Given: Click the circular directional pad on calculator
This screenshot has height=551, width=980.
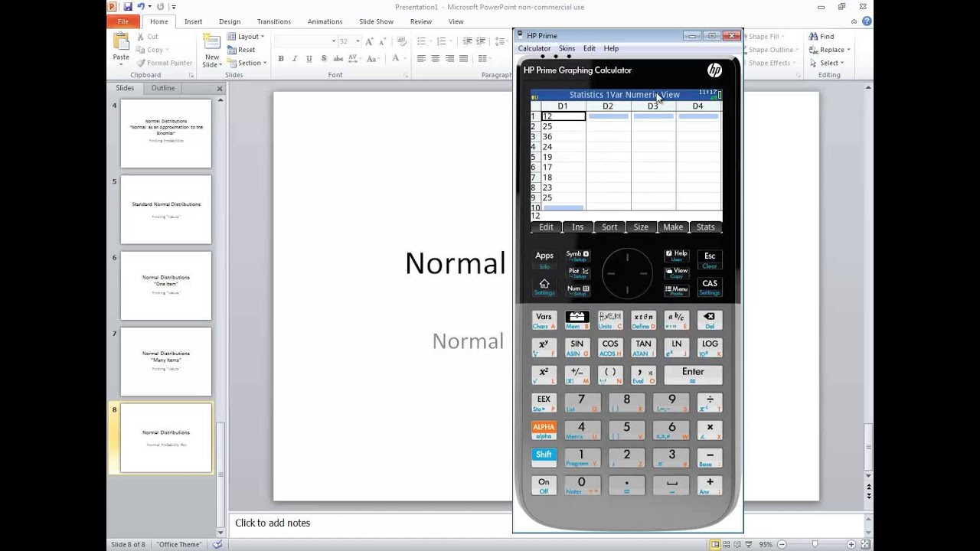Looking at the screenshot, I should point(627,272).
